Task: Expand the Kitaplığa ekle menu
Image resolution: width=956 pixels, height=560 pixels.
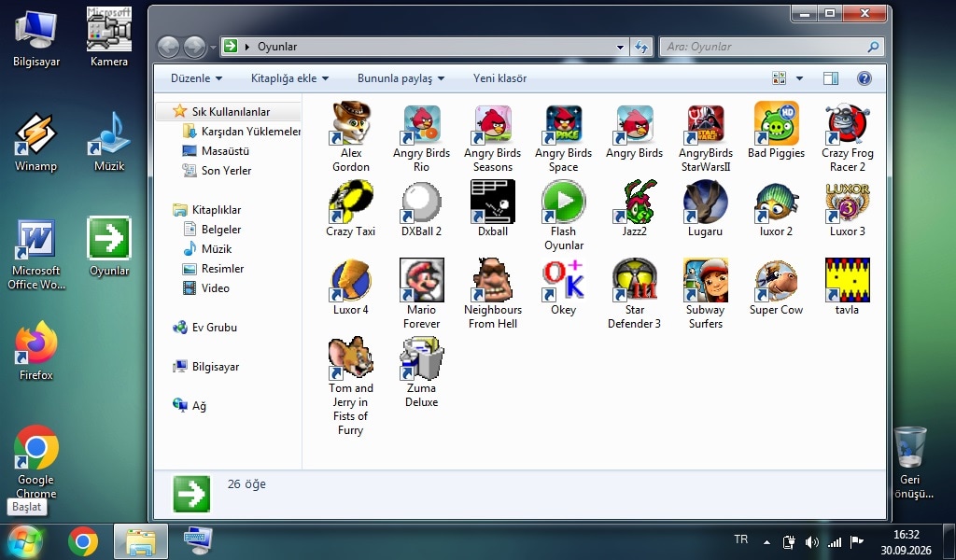Action: click(289, 78)
